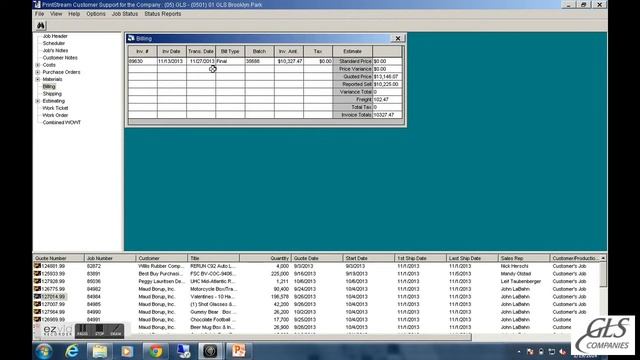Viewport: 640px width, 360px height.
Task: Click the Quoted Price value $13,146.07
Action: click(x=387, y=77)
